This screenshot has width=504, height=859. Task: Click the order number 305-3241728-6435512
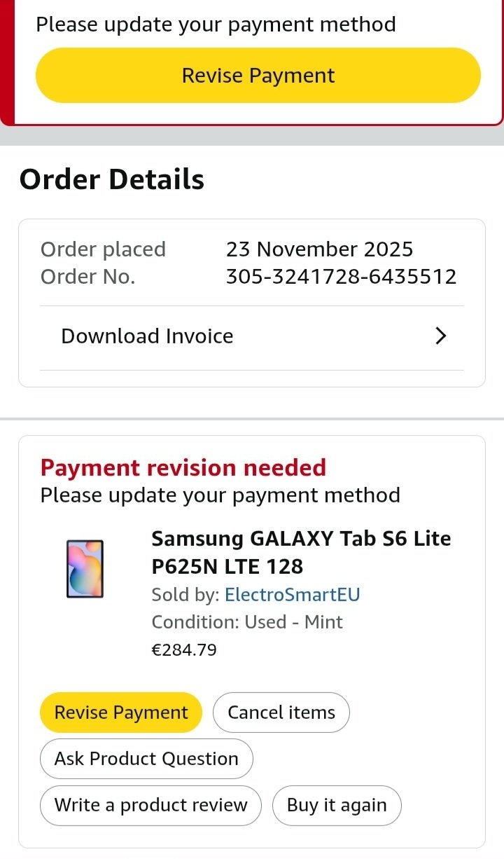point(341,277)
